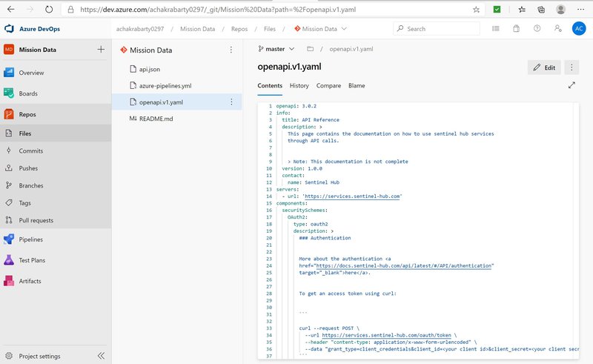This screenshot has width=593, height=364.
Task: Open Test Plans in the sidebar
Action: coord(56,260)
